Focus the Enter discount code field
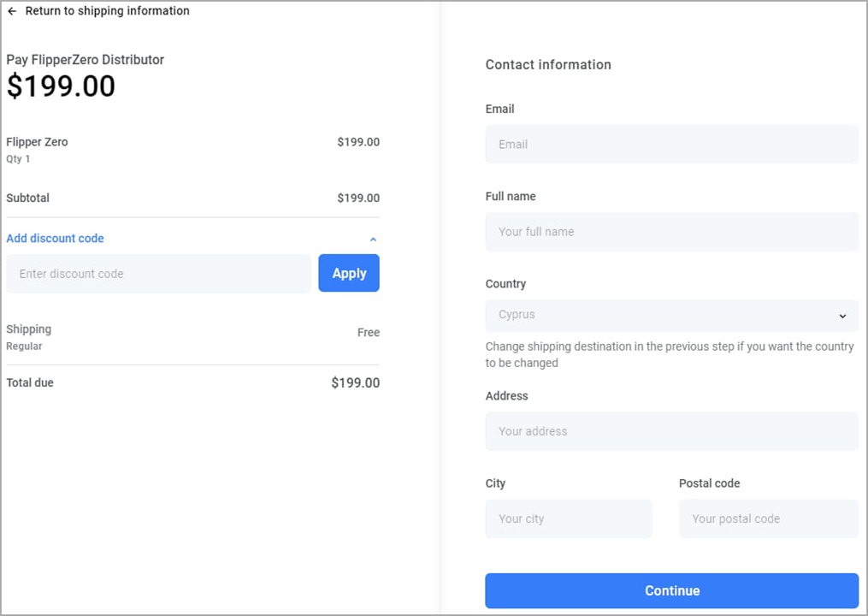868x616 pixels. [x=158, y=274]
